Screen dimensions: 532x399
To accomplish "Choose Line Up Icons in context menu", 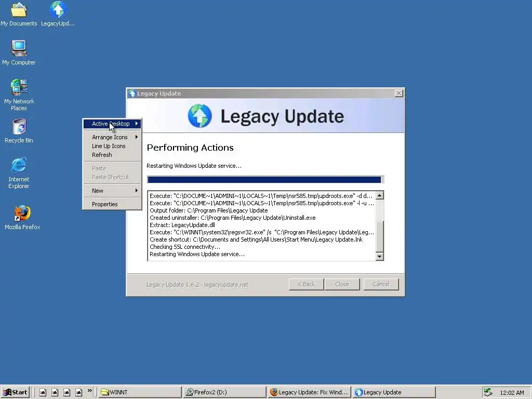I will 112,146.
